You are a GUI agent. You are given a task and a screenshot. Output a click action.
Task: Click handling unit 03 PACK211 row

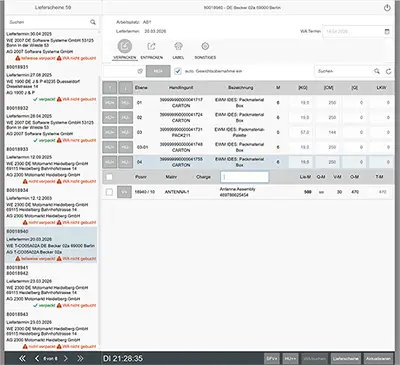[x=247, y=132]
